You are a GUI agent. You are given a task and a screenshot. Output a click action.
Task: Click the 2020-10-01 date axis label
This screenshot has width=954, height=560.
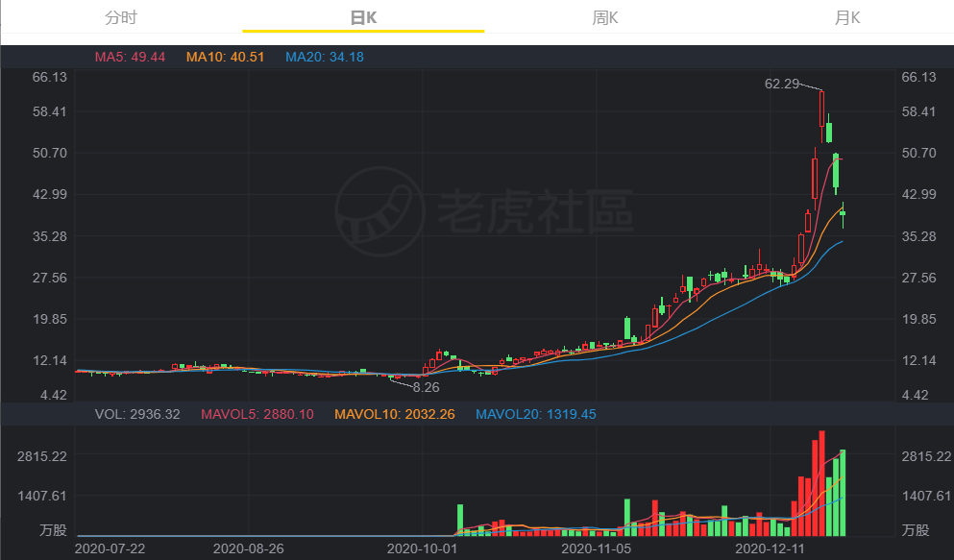point(422,548)
